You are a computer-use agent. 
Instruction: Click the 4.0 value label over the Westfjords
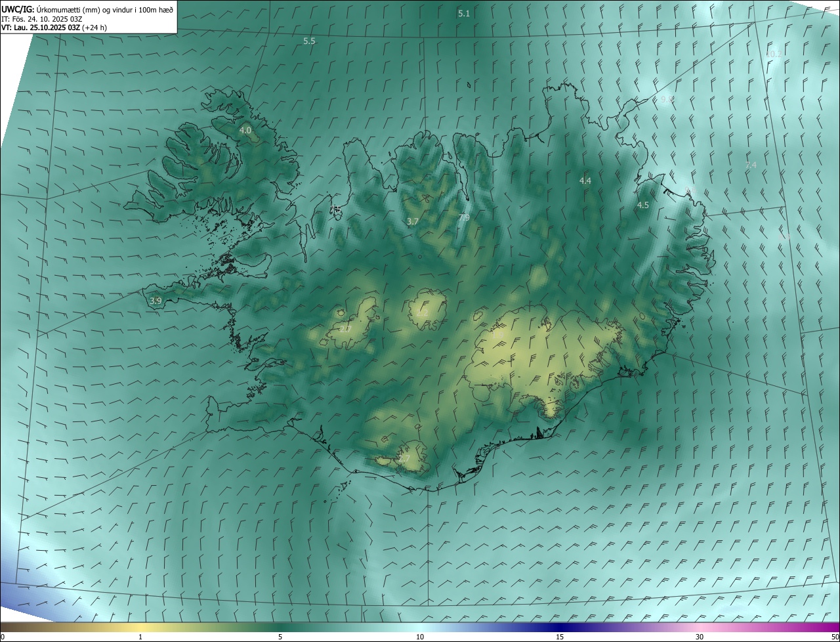click(x=245, y=131)
